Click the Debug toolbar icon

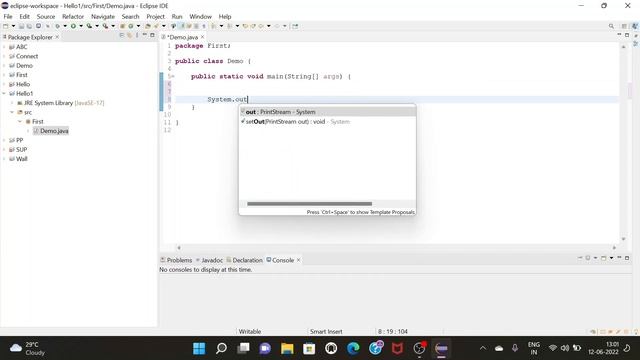(58, 26)
